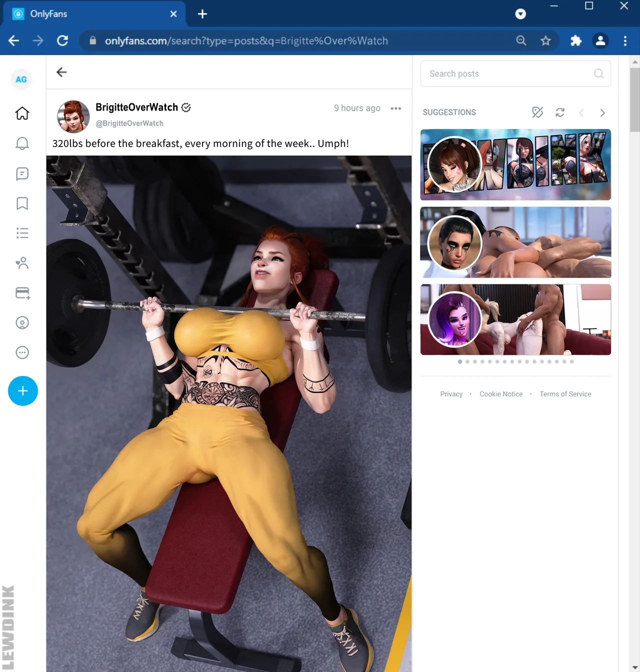Image resolution: width=640 pixels, height=672 pixels.
Task: Open the browser three-dot menu
Action: 625,41
